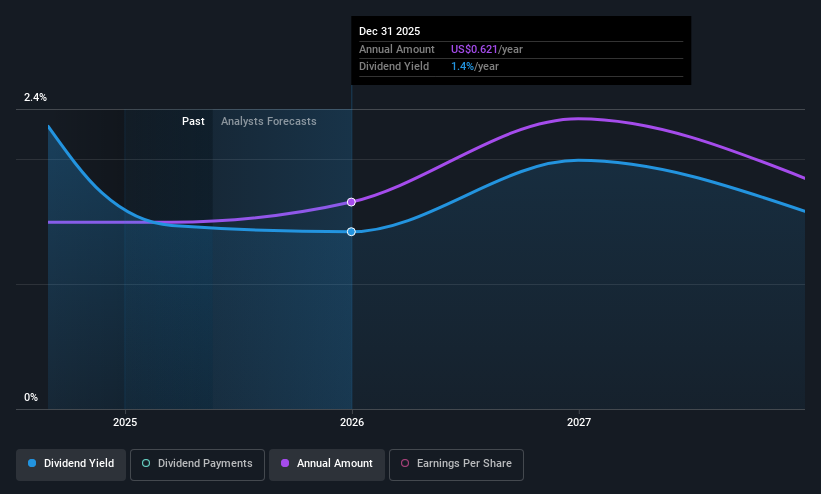Click the pink ring in Earnings Per Share legend
The width and height of the screenshot is (821, 494).
coord(405,463)
